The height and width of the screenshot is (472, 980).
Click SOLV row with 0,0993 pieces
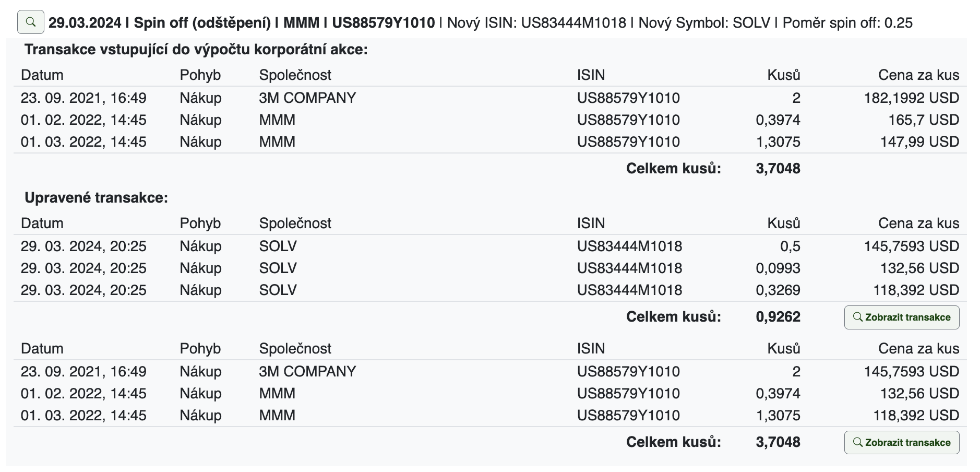(278, 268)
